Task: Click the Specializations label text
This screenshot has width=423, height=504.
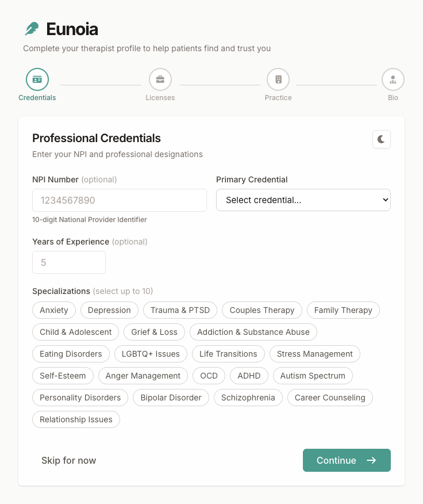Action: (x=61, y=291)
